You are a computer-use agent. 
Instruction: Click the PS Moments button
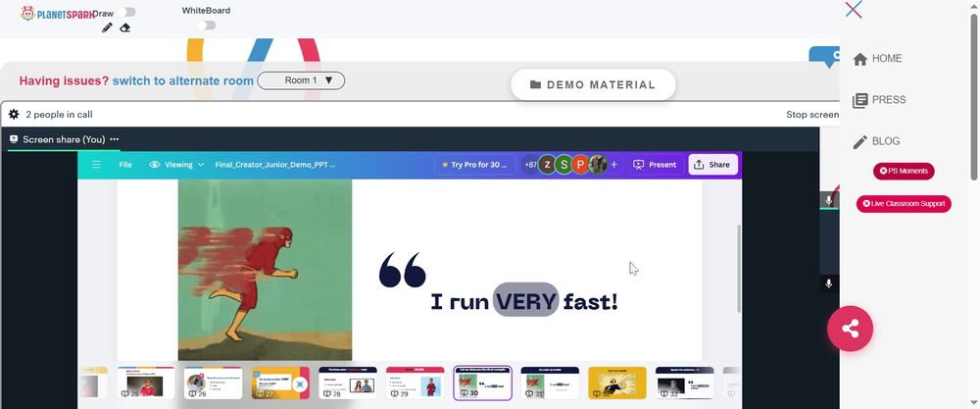(x=904, y=171)
